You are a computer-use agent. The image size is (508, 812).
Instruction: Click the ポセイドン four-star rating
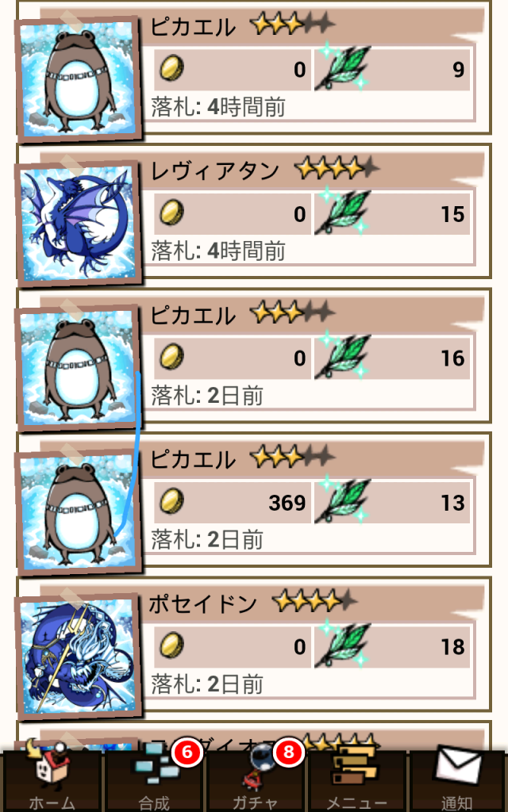point(315,601)
